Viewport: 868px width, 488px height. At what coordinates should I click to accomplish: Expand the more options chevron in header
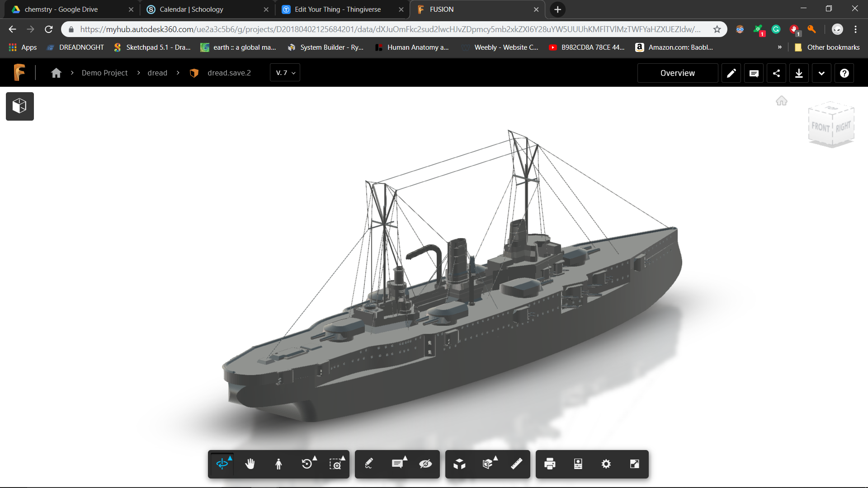tap(822, 73)
